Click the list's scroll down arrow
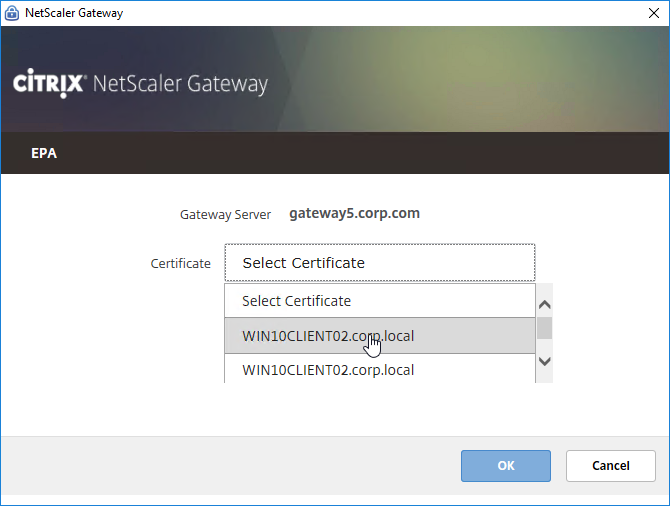670x506 pixels. (x=544, y=361)
